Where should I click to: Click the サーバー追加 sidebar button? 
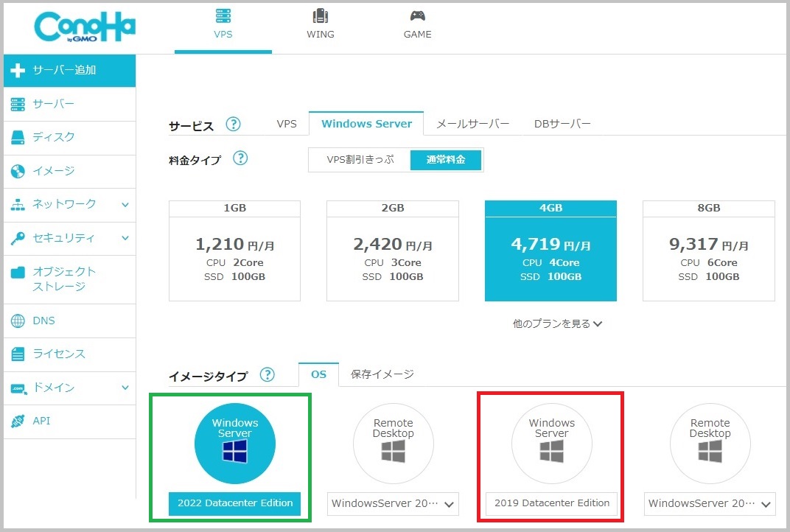tap(69, 71)
